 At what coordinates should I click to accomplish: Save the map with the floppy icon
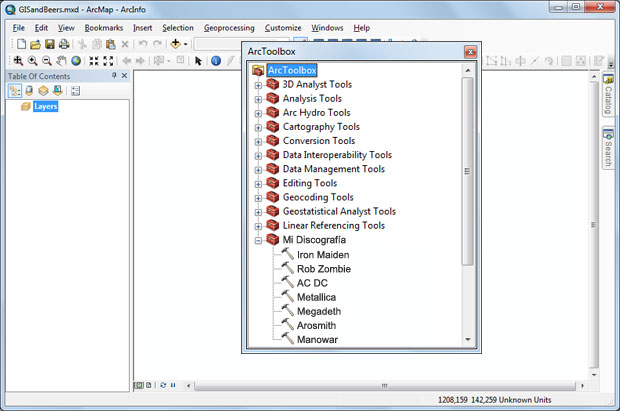click(50, 44)
